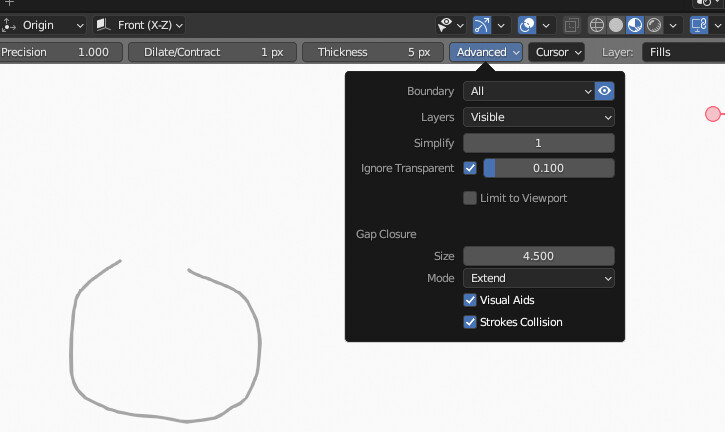Image resolution: width=725 pixels, height=432 pixels.
Task: Open the Origin stroke placement dropdown
Action: [43, 25]
